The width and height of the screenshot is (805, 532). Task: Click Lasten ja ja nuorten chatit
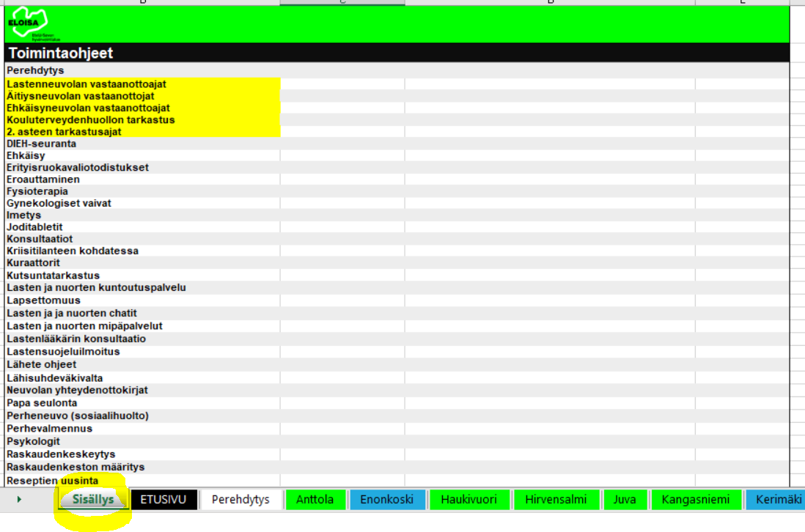click(x=71, y=313)
